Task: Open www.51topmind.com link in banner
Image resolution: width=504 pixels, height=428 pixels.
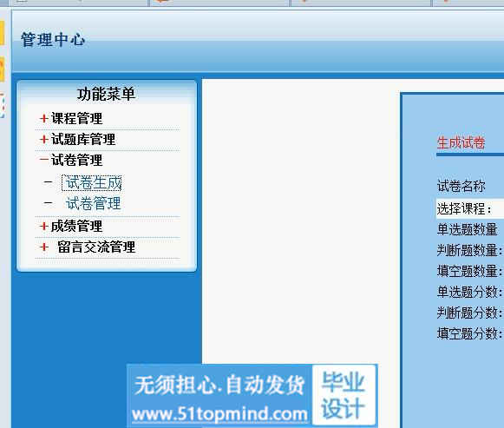Action: (219, 414)
